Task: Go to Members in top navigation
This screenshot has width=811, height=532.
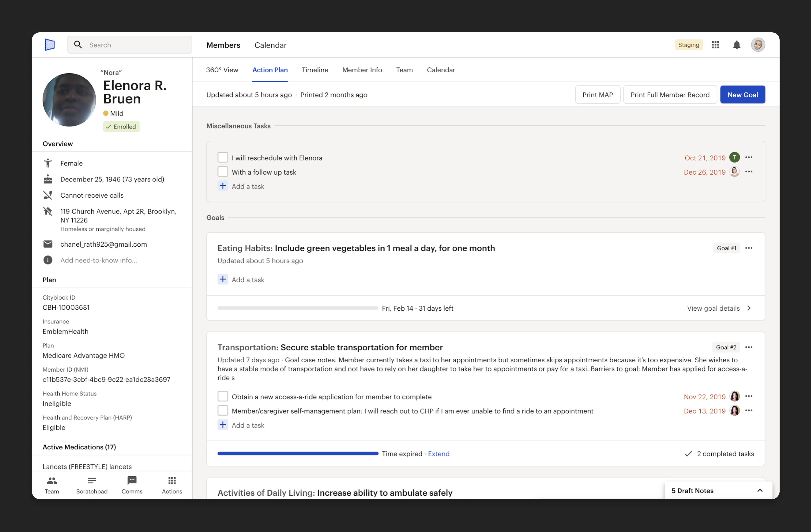Action: coord(223,45)
